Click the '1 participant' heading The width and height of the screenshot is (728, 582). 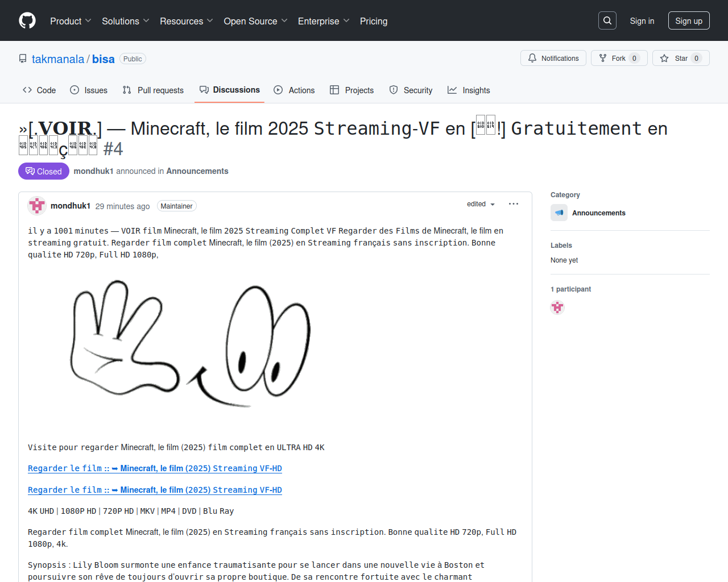pos(570,289)
